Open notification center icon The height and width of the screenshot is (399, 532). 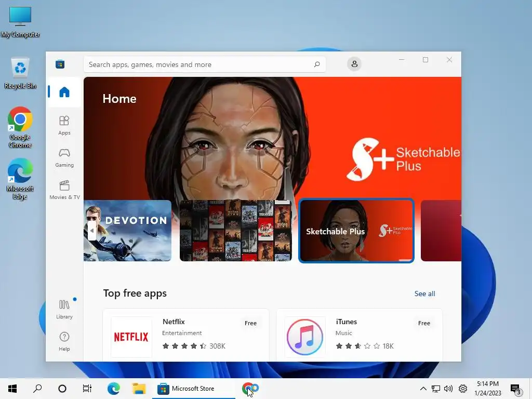tap(516, 389)
